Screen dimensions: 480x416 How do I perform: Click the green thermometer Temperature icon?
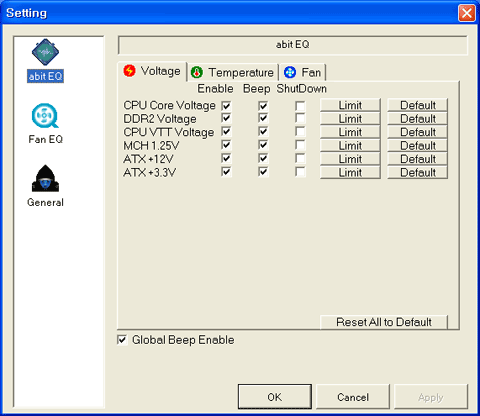pos(197,72)
